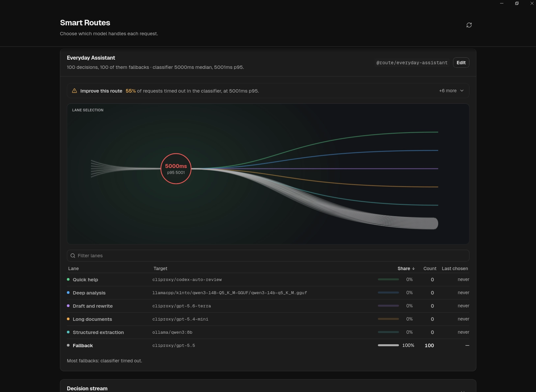Click the warning triangle icon beside Improve this route
Screen dimensions: 536x392
(74, 91)
